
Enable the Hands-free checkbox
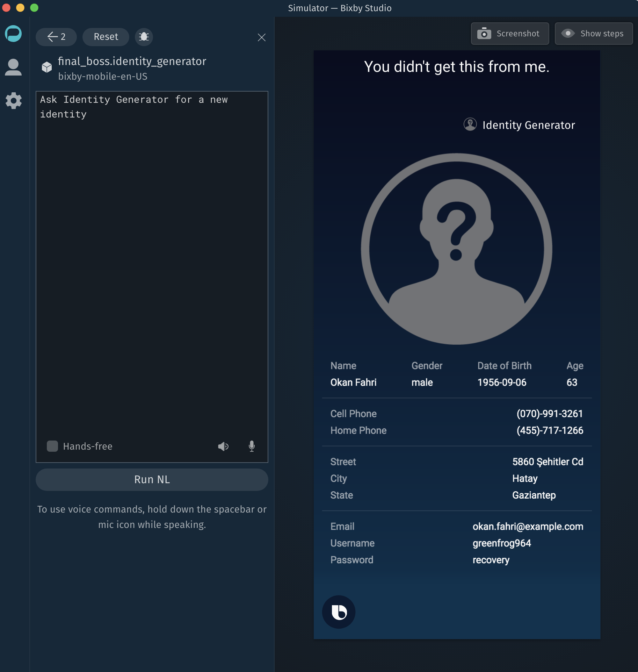point(52,446)
